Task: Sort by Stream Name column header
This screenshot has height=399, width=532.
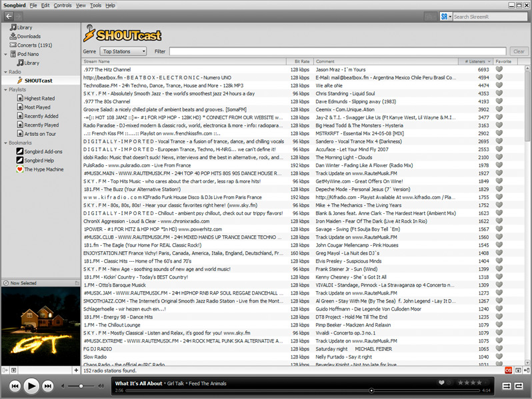Action: (x=183, y=61)
